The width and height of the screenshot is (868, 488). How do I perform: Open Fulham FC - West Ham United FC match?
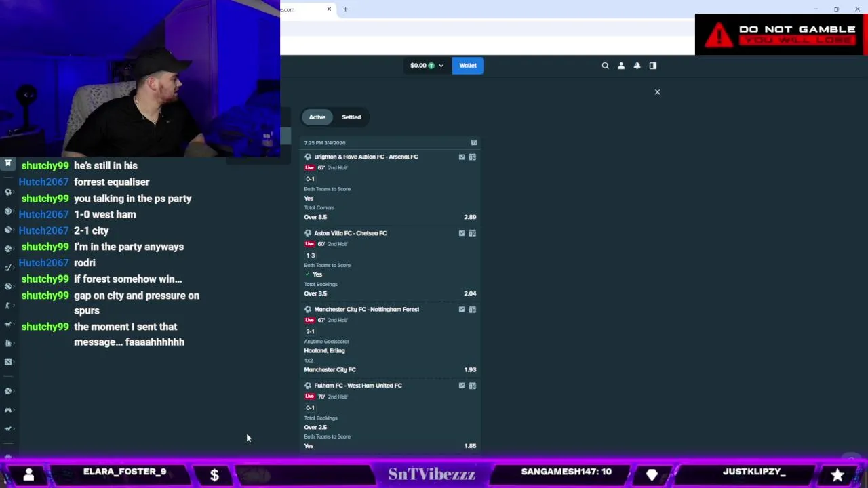point(358,386)
